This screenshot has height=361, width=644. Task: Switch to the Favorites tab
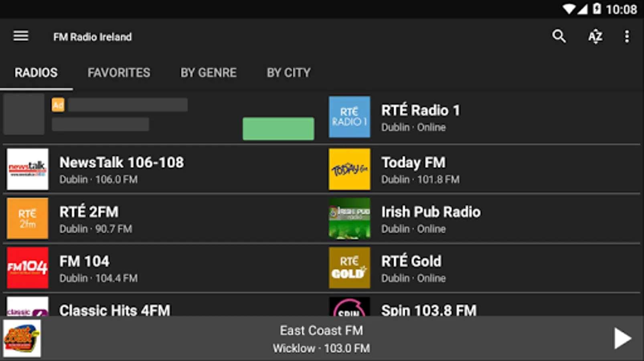[x=119, y=73]
